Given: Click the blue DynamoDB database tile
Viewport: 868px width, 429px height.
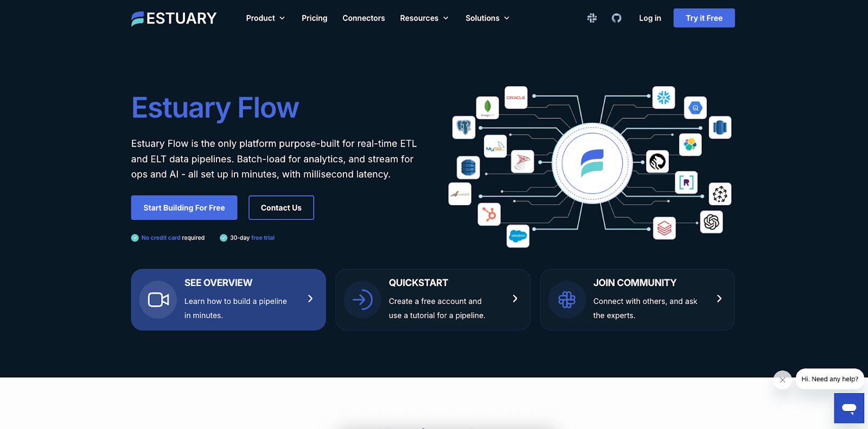Looking at the screenshot, I should point(468,167).
